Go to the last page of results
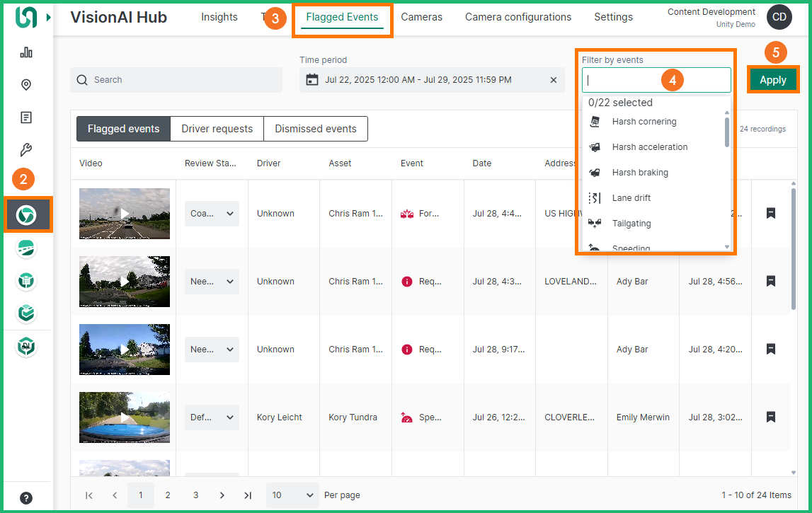Viewport: 812px width, 513px height. click(x=248, y=495)
